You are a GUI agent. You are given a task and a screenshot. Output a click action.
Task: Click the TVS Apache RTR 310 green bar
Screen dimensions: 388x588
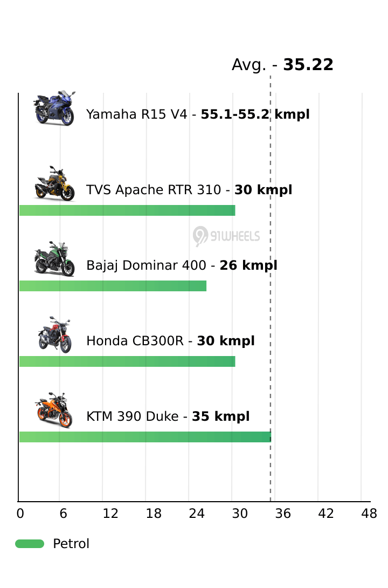click(127, 210)
